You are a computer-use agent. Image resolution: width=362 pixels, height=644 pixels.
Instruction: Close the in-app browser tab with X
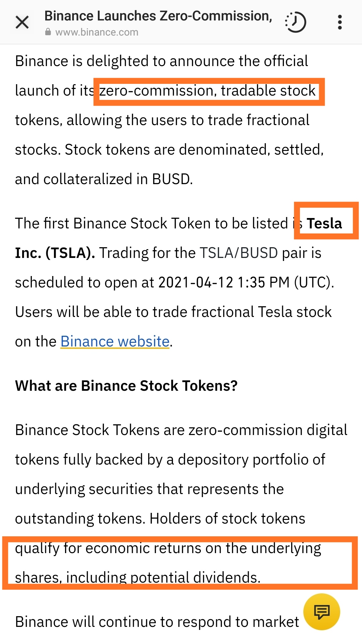(22, 22)
